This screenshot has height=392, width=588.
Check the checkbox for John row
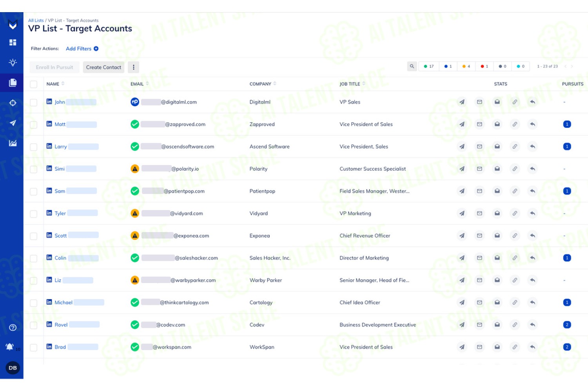tap(34, 102)
